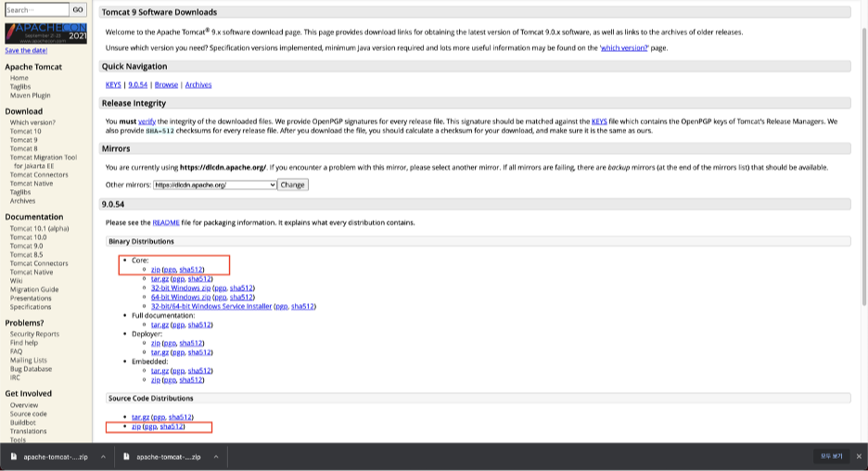The image size is (868, 471).
Task: Click the show all downloads button
Action: pyautogui.click(x=831, y=456)
